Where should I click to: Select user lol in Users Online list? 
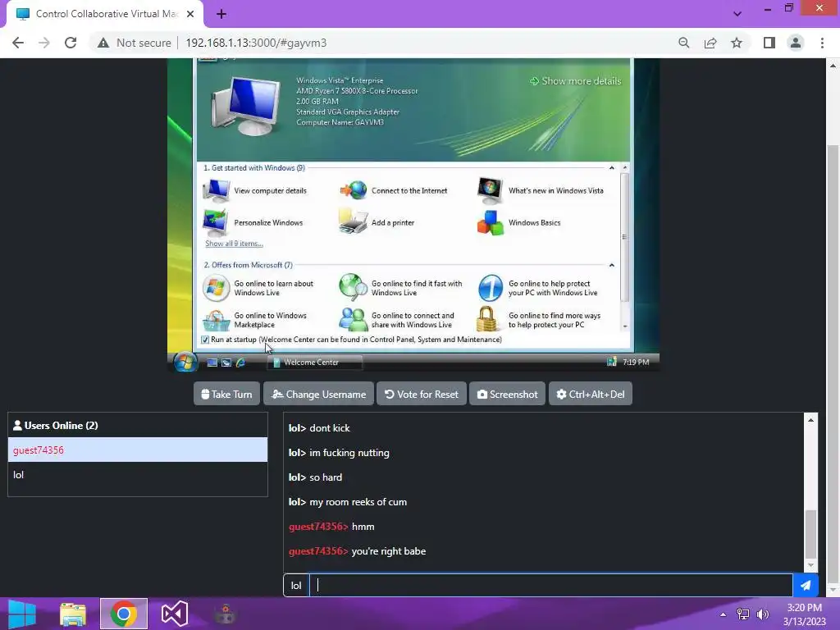click(138, 475)
